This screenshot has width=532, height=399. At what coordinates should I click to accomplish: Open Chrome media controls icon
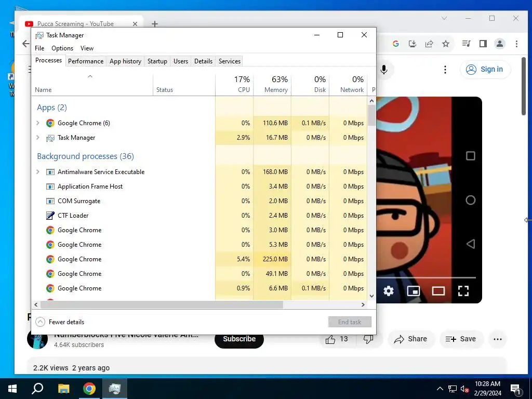coord(466,44)
